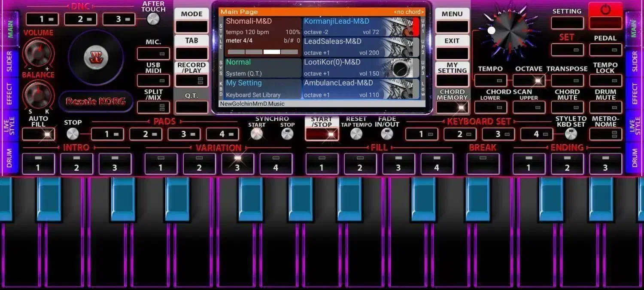
Task: Open the Shomali-M&D style selector
Action: point(263,26)
